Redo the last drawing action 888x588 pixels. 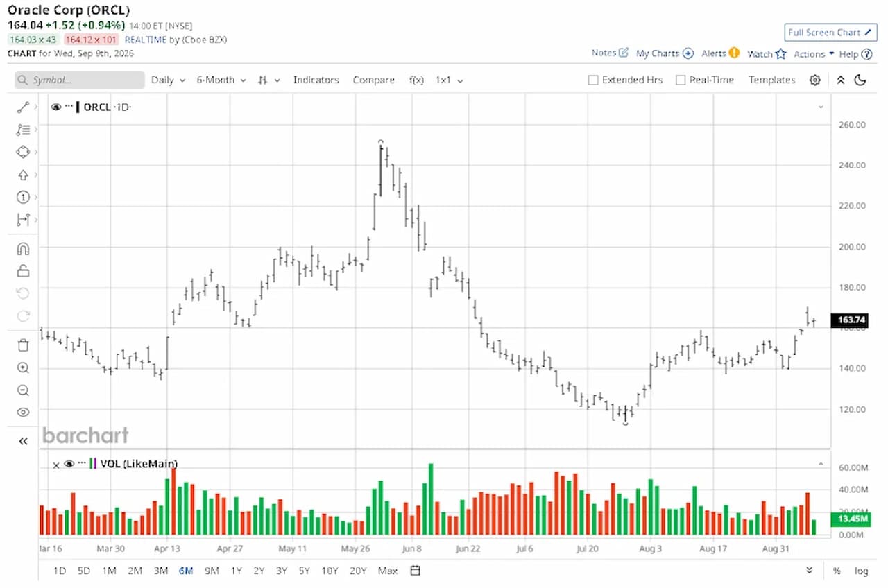[x=23, y=316]
